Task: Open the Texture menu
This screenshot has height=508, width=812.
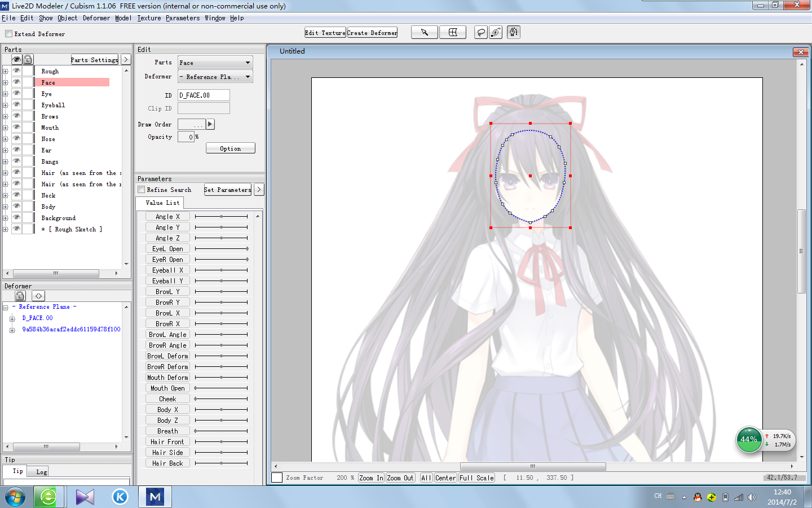Action: (149, 18)
